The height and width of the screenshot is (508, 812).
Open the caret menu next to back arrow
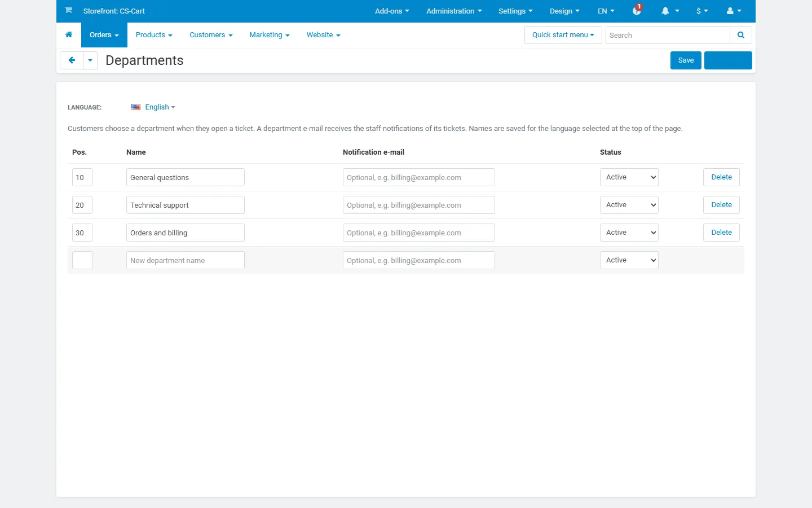point(90,60)
